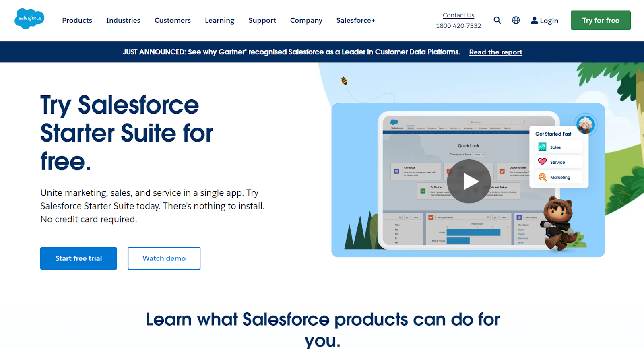Click the Watch demo button
This screenshot has width=644, height=349.
[164, 258]
